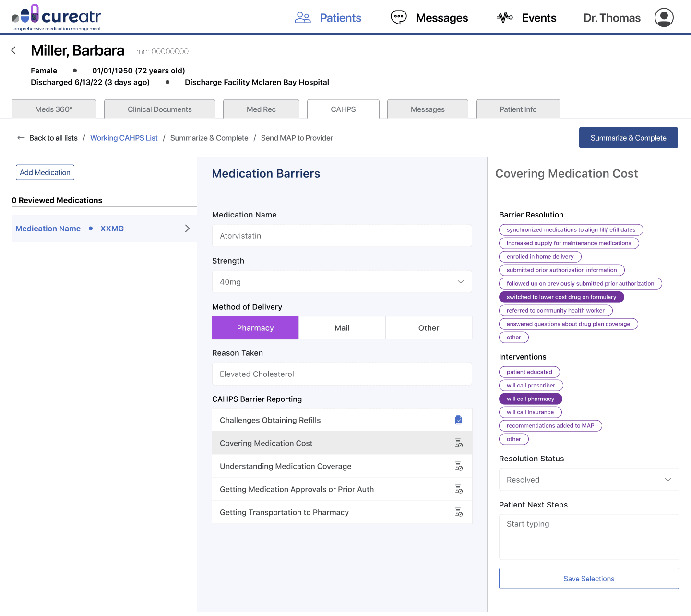Click the Cureatr logo
Image resolution: width=691 pixels, height=616 pixels.
click(x=56, y=17)
